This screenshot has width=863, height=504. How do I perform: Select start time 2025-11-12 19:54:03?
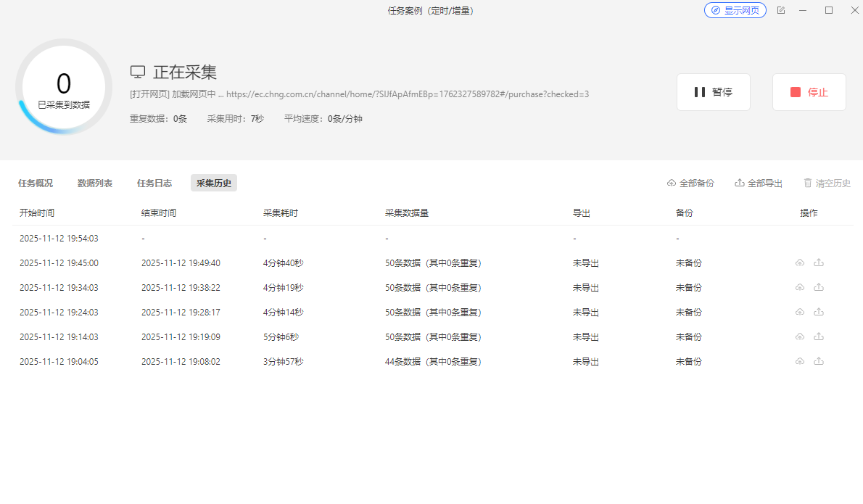59,239
